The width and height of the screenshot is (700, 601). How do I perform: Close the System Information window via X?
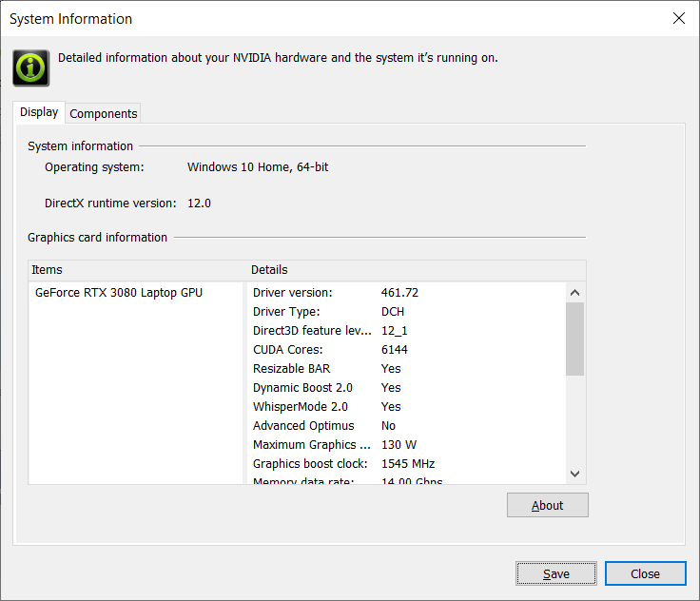[678, 18]
